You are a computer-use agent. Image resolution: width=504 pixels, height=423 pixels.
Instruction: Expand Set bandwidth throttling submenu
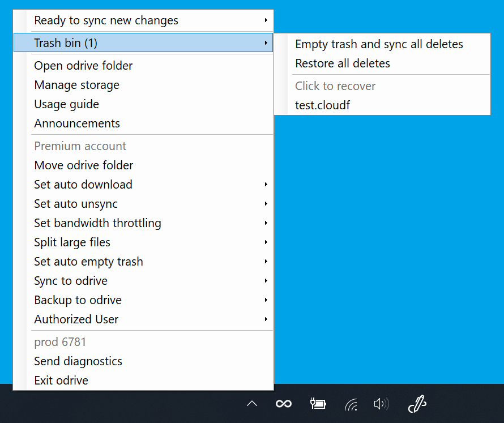point(143,223)
